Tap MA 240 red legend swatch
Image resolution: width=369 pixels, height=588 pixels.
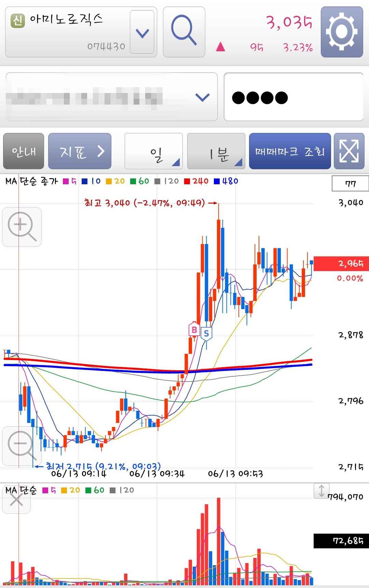(187, 181)
